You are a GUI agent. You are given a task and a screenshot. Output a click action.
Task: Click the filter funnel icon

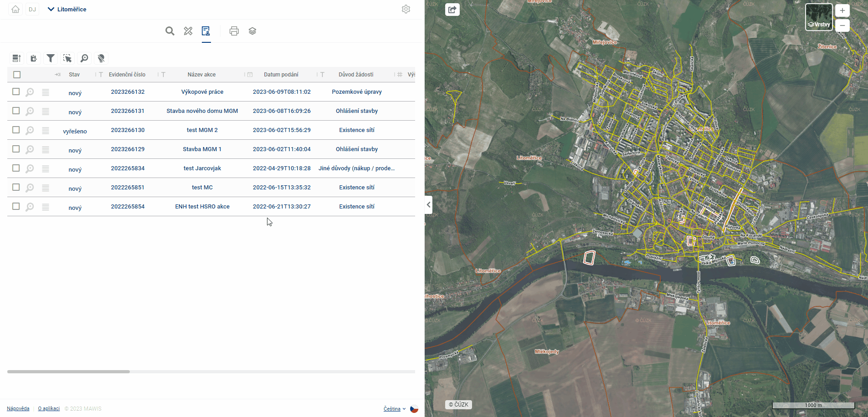51,58
